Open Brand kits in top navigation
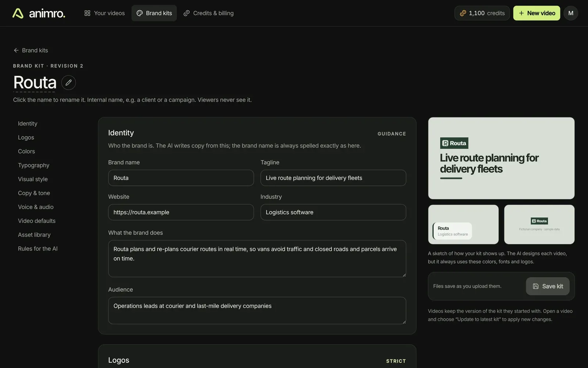The width and height of the screenshot is (588, 368). click(x=154, y=13)
